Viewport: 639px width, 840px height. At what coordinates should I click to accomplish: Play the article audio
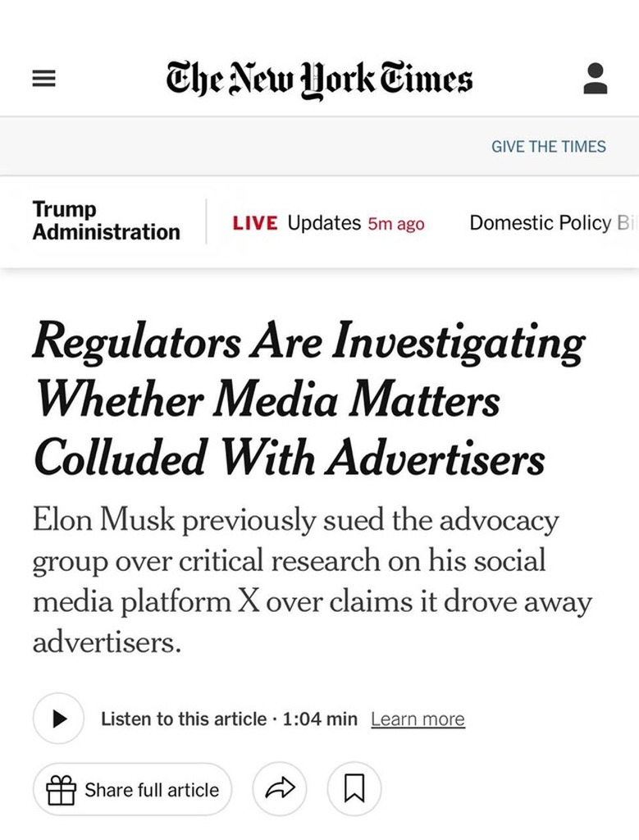58,719
